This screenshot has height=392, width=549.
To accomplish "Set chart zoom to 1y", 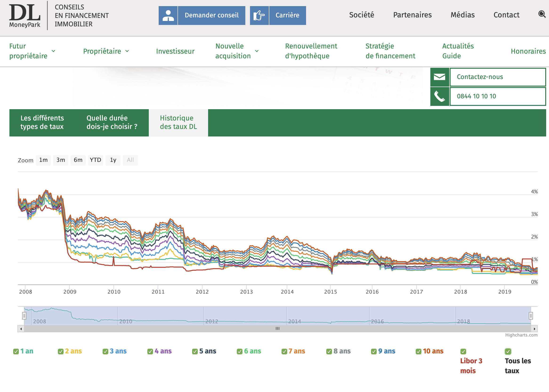I will coord(113,160).
